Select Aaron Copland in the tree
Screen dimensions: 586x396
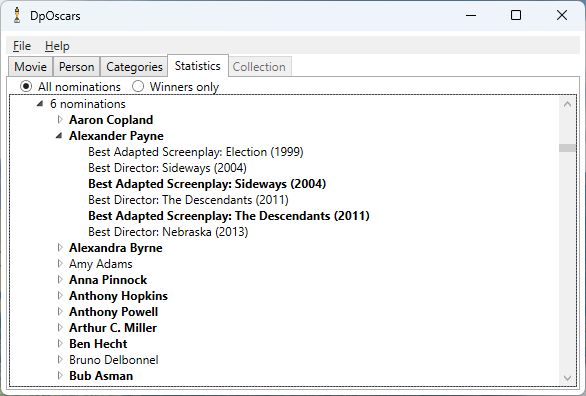pos(111,120)
